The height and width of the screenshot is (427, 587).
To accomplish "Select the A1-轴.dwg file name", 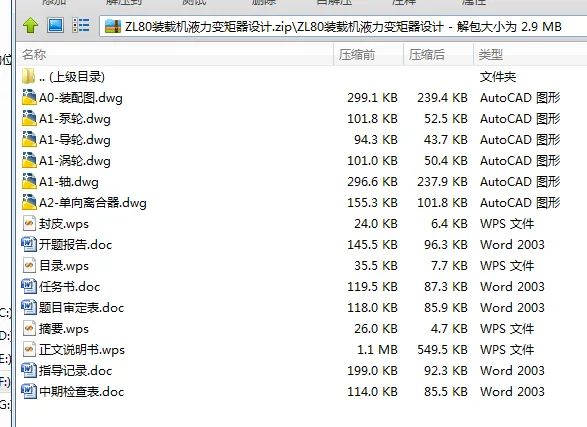I will point(69,182).
